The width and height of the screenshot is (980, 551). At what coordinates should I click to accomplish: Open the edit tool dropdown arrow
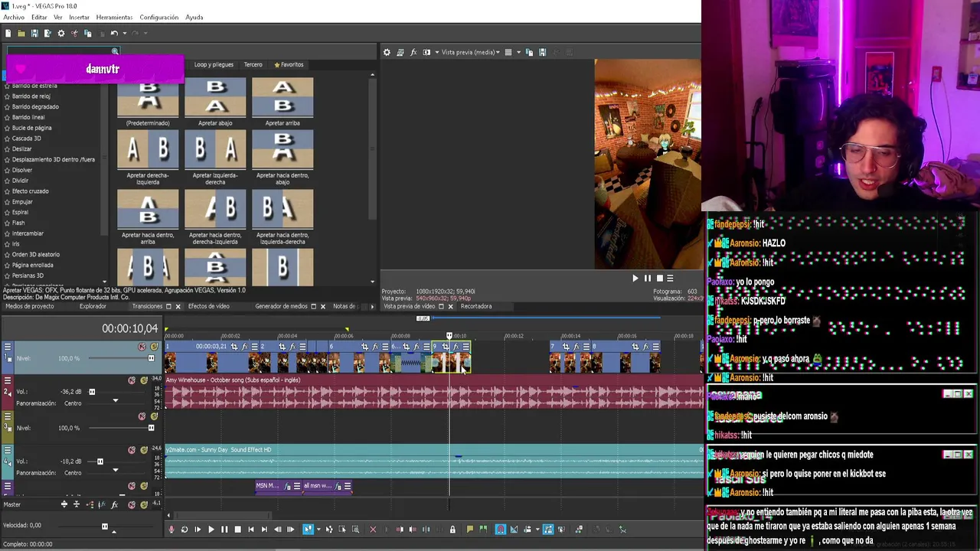tap(318, 529)
